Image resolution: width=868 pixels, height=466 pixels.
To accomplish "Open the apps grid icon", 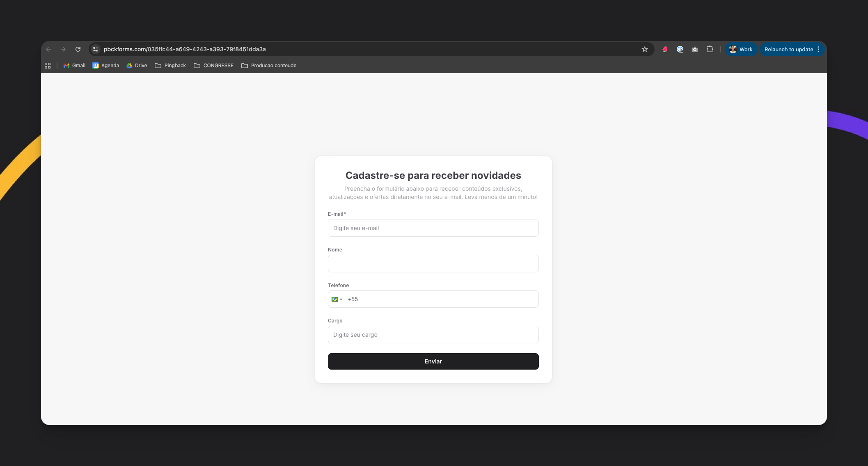I will pos(48,66).
